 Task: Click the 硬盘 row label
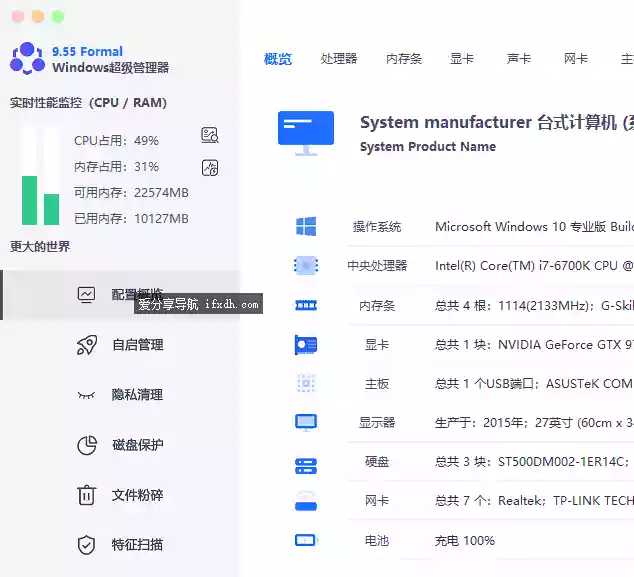[x=377, y=461]
